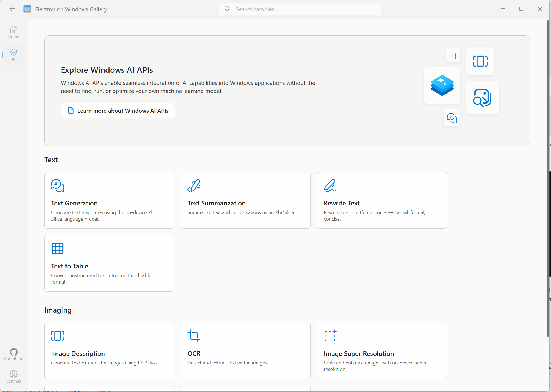
Task: Click the sparkle layers tile in hero banner
Action: [x=442, y=85]
